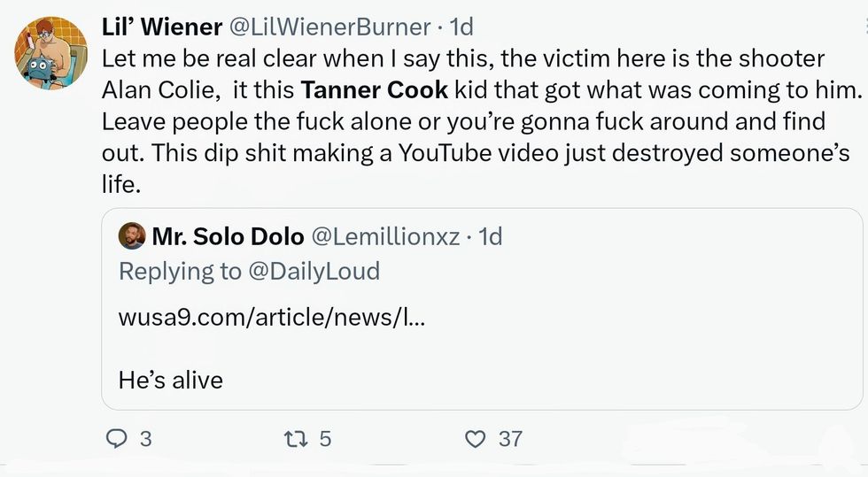Click the @LilWienerBurner handle
868x477 pixels.
point(330,27)
